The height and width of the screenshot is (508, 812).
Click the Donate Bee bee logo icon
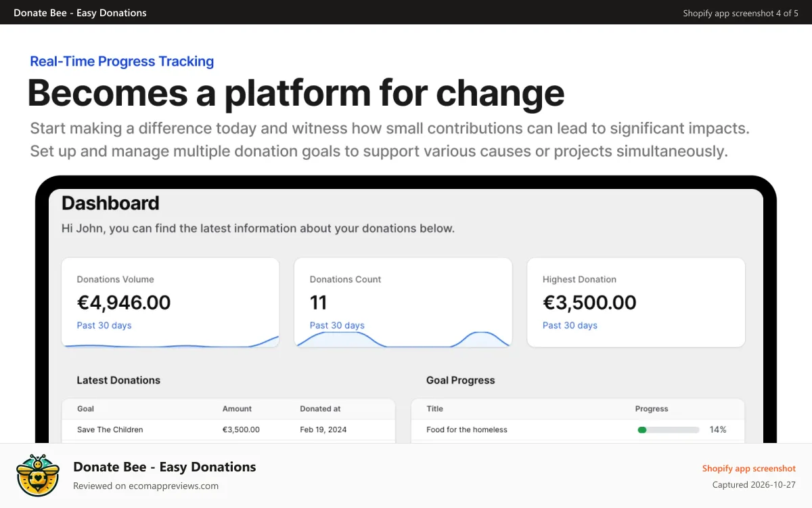point(38,475)
